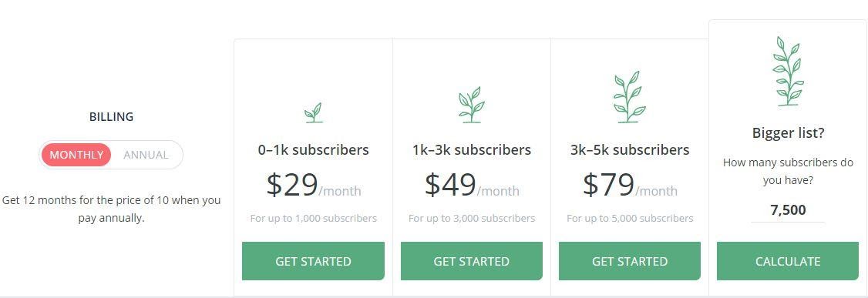Screen dimensions: 868x298
Task: Click the subscriber count field showing 7,500
Action: pyautogui.click(x=788, y=211)
